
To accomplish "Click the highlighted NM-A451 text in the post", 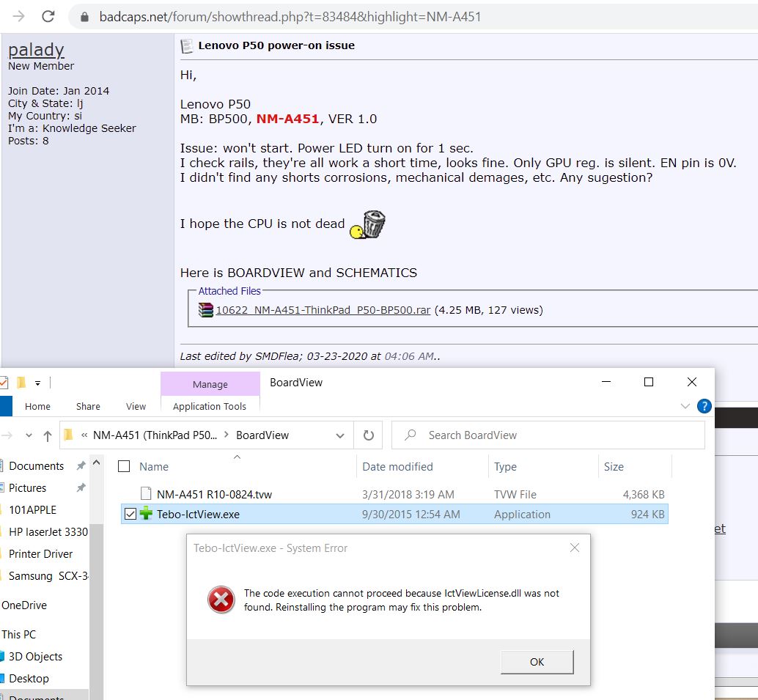I will point(287,119).
